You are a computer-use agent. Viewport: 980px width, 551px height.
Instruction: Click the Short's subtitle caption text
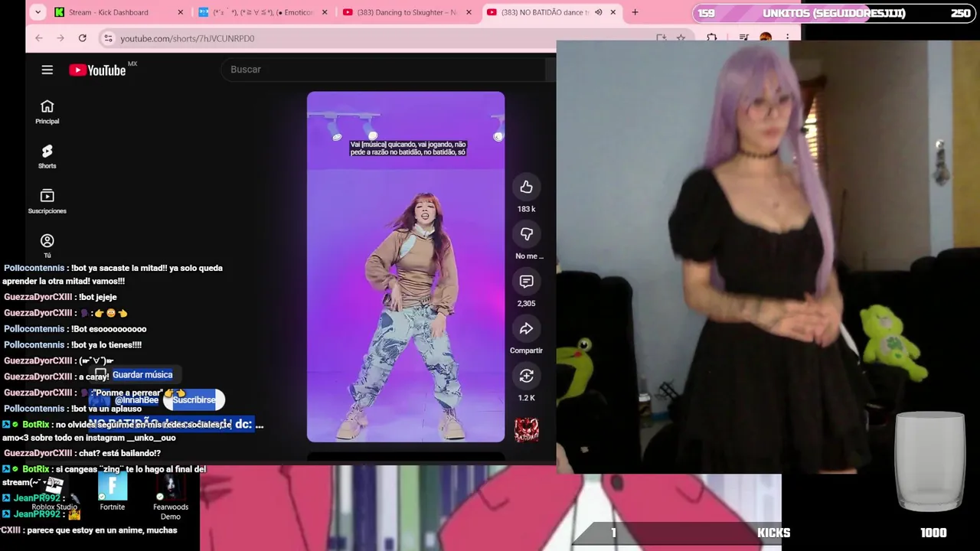[x=408, y=148]
